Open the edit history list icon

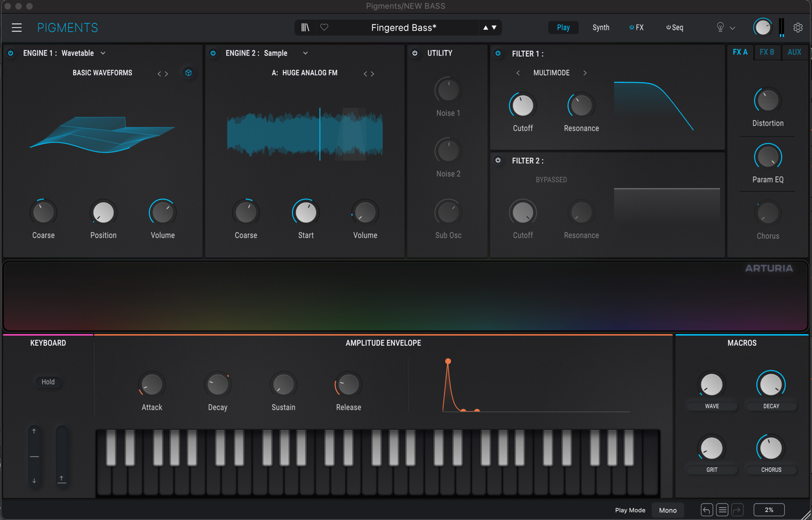coord(722,510)
